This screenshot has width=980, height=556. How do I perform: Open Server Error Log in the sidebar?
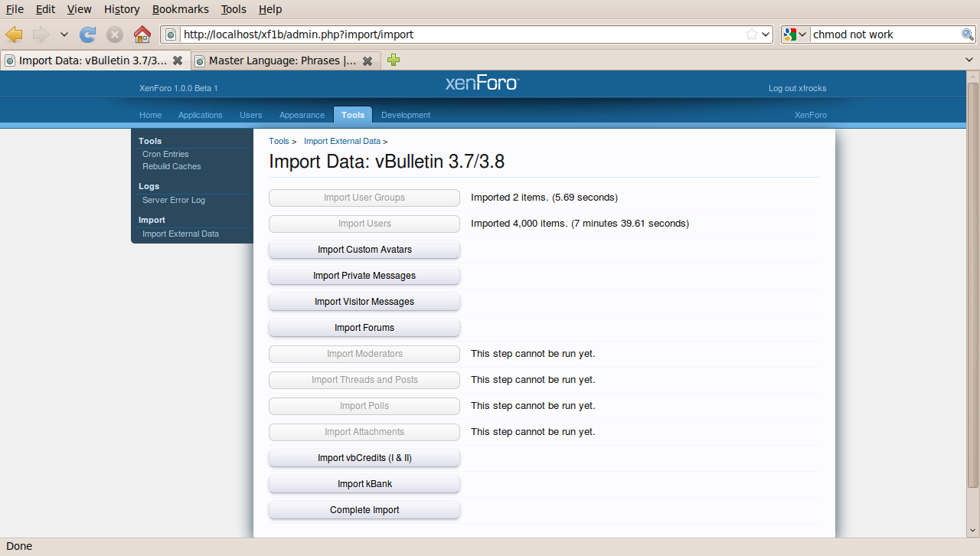pos(174,200)
